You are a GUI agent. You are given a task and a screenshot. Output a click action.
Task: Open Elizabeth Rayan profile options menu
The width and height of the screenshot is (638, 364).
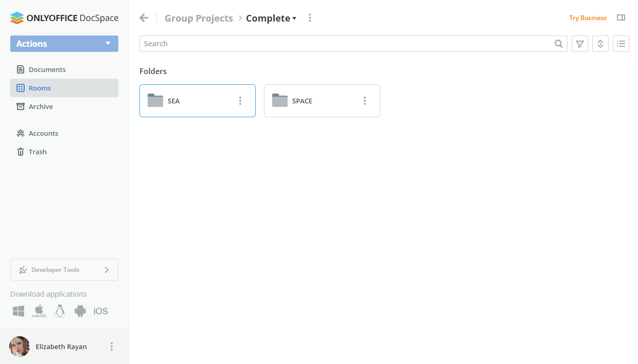point(112,347)
